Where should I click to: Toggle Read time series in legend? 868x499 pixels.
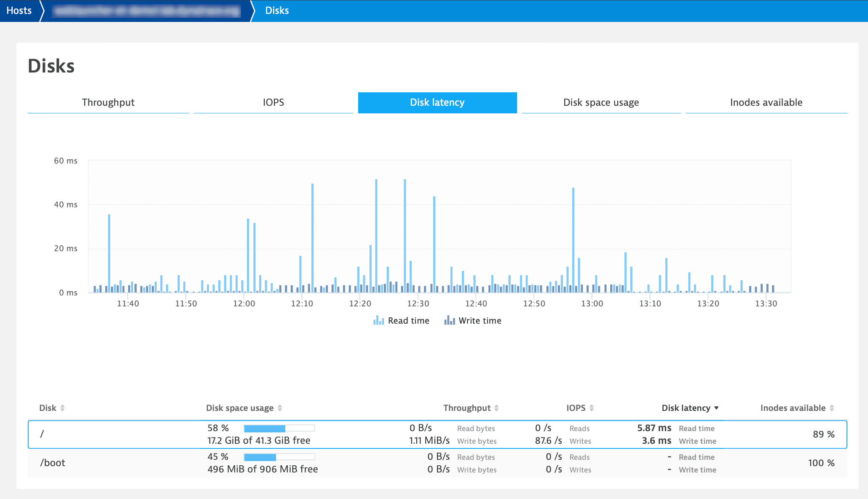[408, 321]
